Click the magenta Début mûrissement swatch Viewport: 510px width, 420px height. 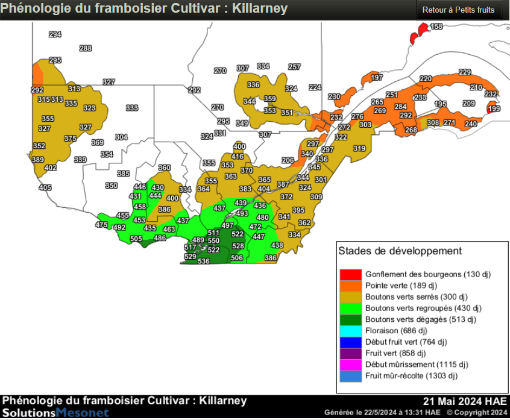[x=351, y=365]
